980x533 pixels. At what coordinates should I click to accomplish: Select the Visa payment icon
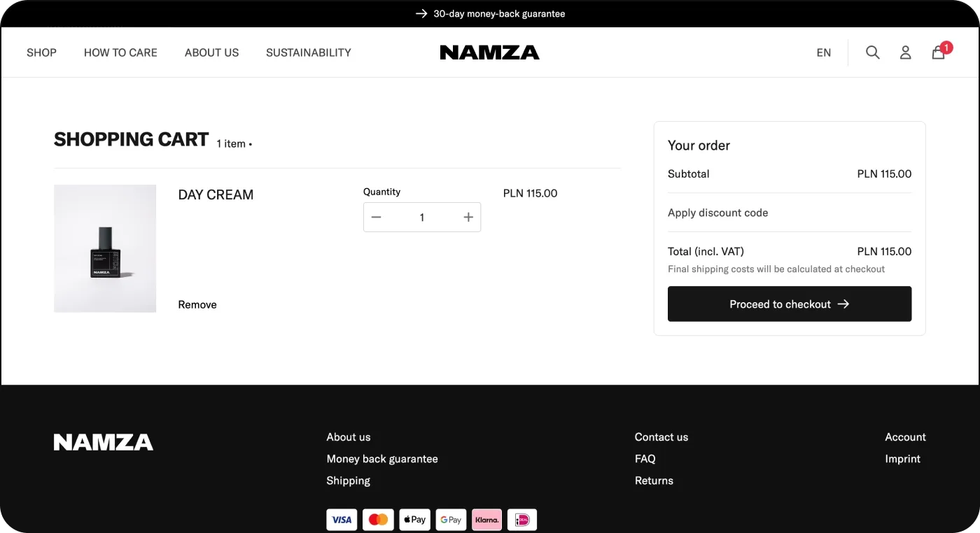click(342, 519)
